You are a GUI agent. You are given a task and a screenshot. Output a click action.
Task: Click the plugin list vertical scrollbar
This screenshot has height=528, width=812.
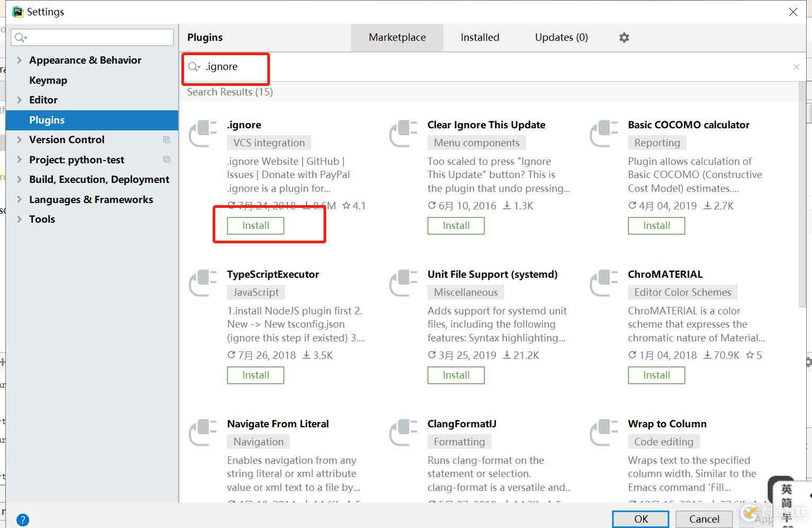pos(802,194)
